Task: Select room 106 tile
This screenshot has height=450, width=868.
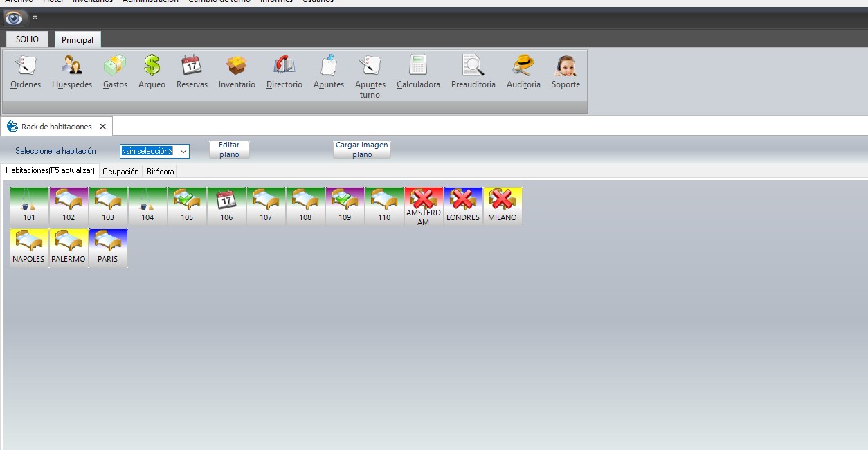Action: point(226,206)
